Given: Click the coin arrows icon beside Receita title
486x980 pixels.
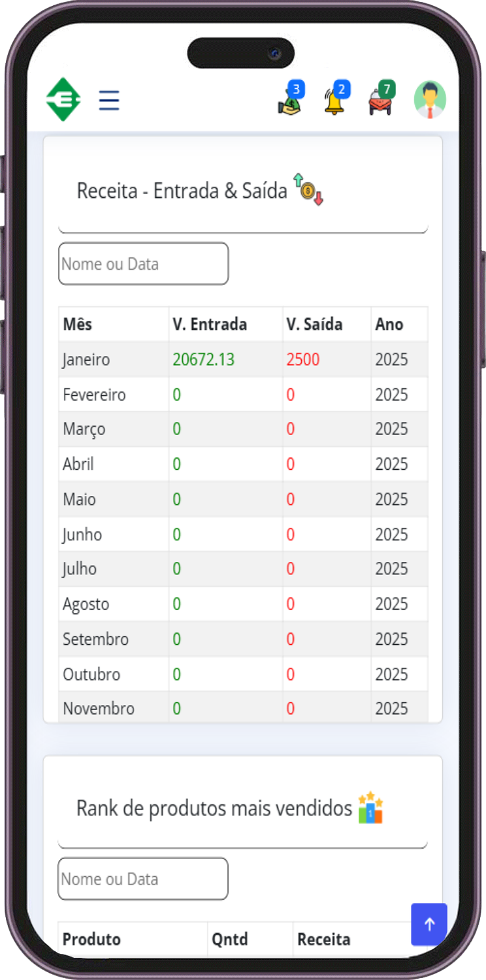Looking at the screenshot, I should pyautogui.click(x=308, y=189).
